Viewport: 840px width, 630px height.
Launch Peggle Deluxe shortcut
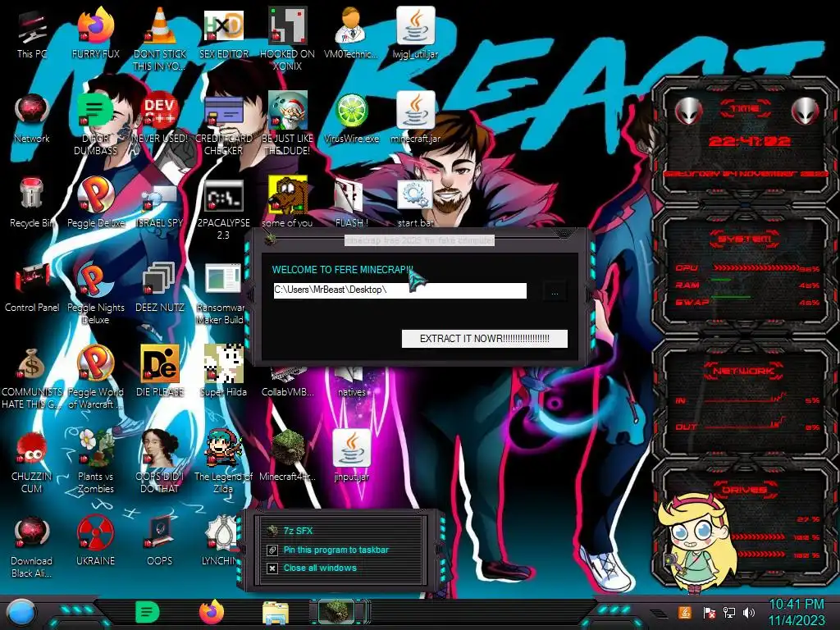pos(95,202)
